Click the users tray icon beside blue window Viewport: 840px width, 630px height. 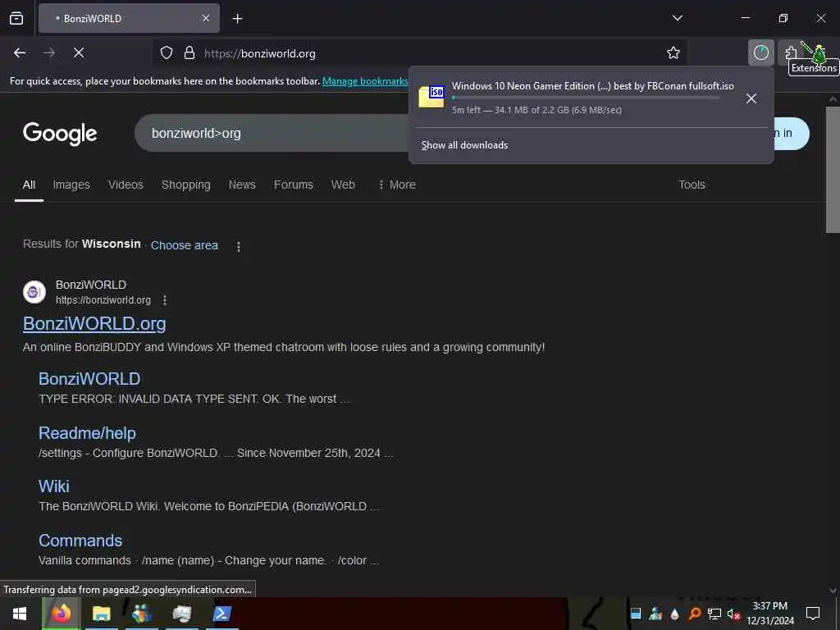coord(655,614)
